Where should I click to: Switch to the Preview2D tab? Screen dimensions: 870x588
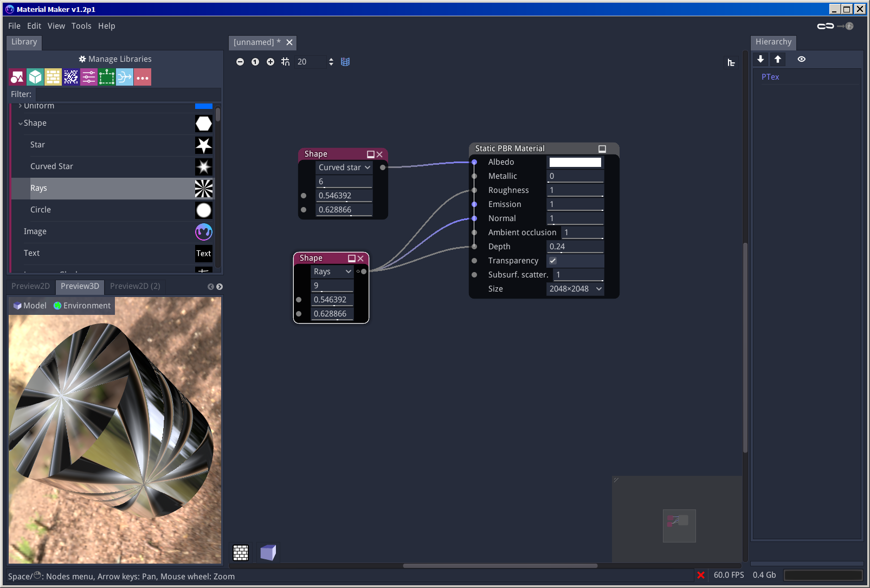[30, 286]
